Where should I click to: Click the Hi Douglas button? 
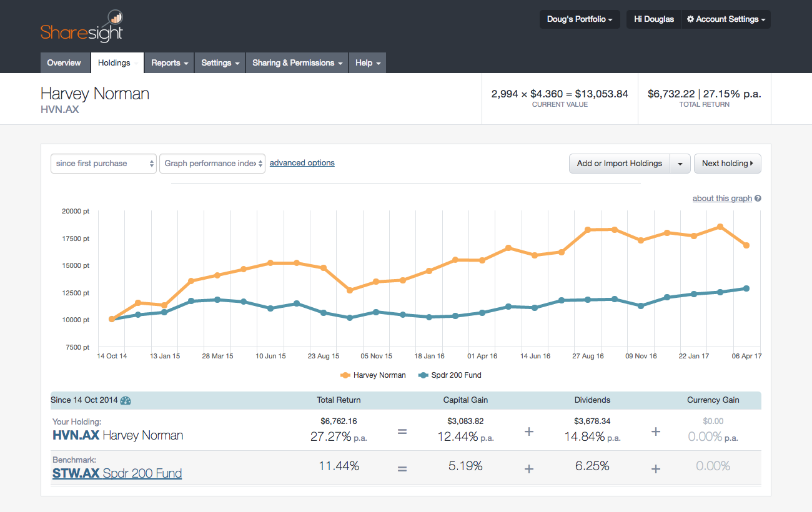[x=654, y=19]
